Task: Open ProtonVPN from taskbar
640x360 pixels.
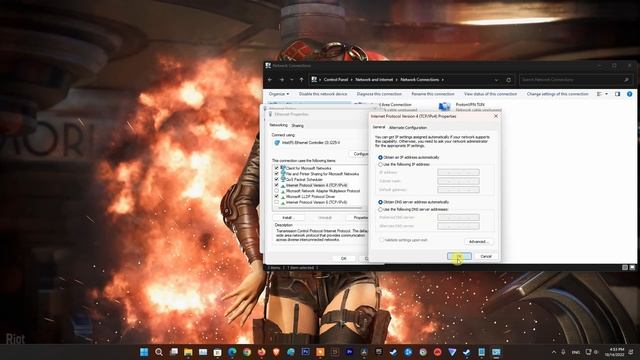Action: [452, 352]
